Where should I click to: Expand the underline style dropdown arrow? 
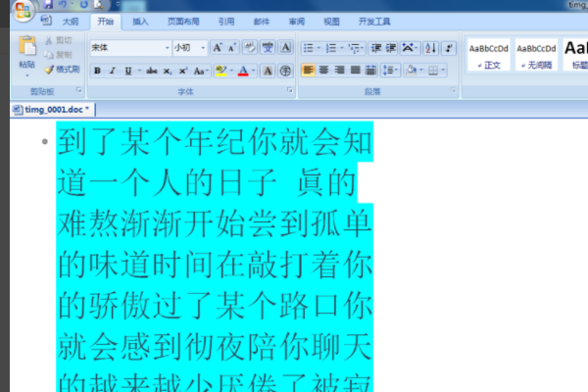click(139, 71)
